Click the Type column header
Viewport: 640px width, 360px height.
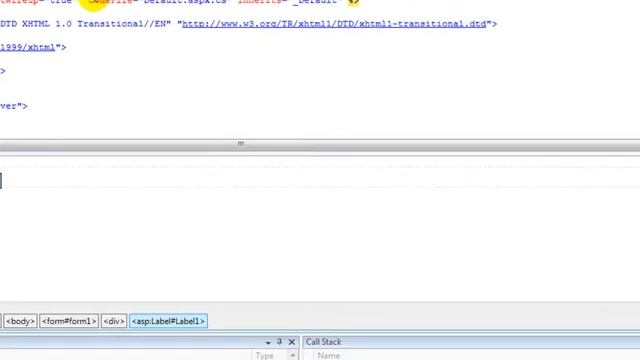point(264,356)
